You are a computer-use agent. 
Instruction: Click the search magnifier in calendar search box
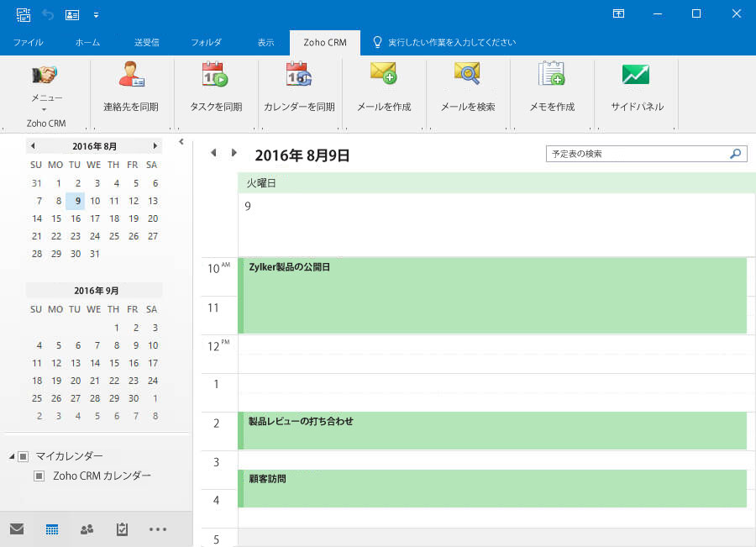coord(735,154)
